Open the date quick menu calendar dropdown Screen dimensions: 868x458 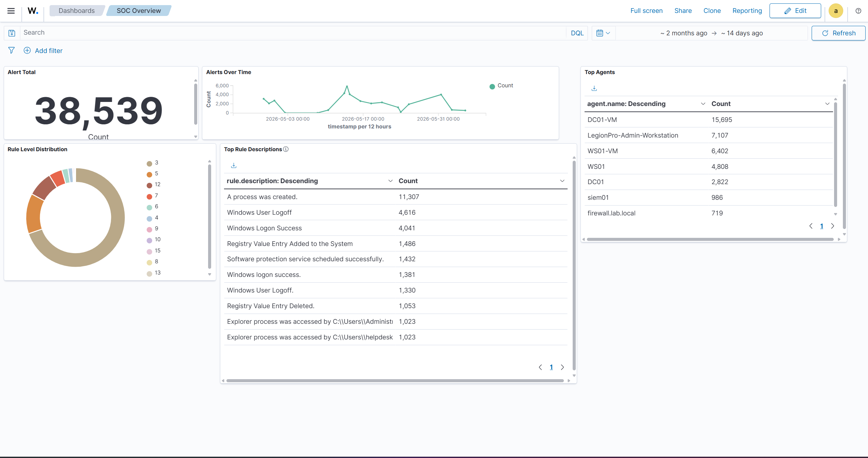603,33
